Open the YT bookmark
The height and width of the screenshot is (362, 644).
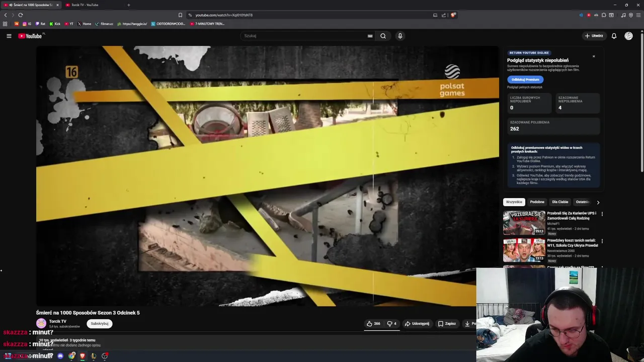(x=69, y=24)
